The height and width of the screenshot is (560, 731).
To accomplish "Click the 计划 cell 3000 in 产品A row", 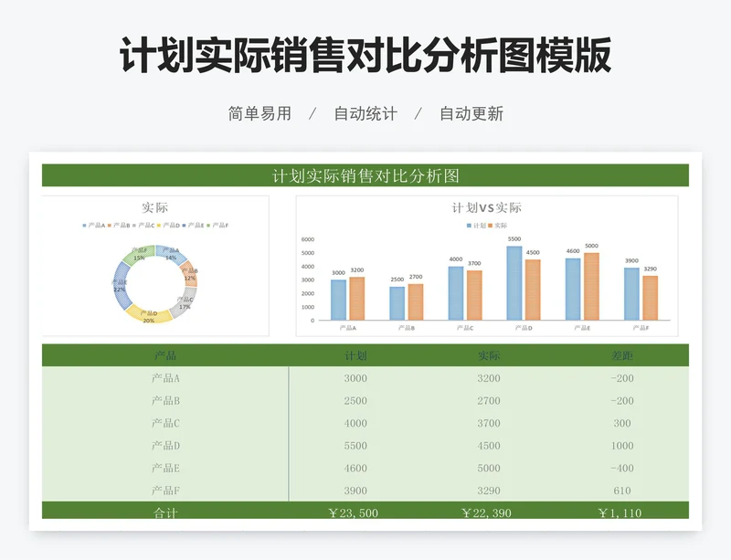I will [355, 378].
